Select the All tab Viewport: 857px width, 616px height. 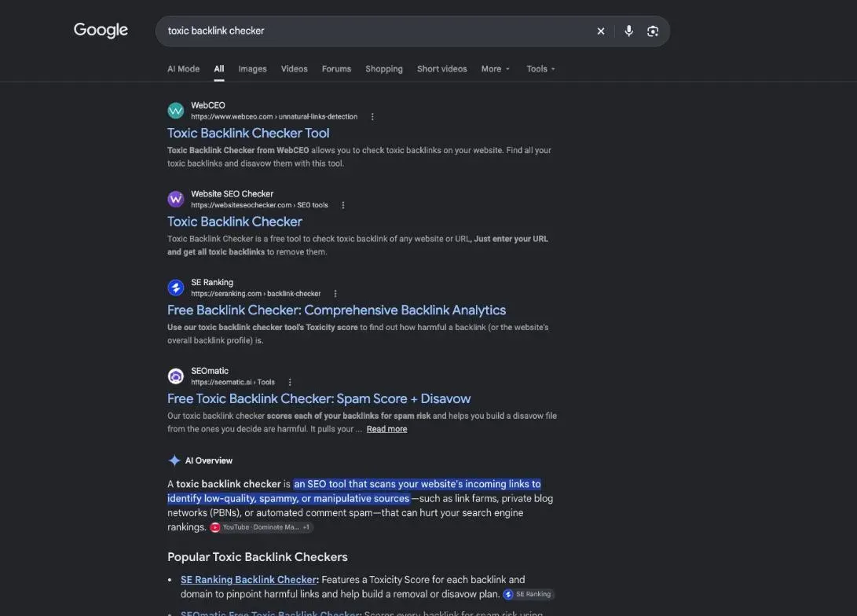click(x=219, y=69)
